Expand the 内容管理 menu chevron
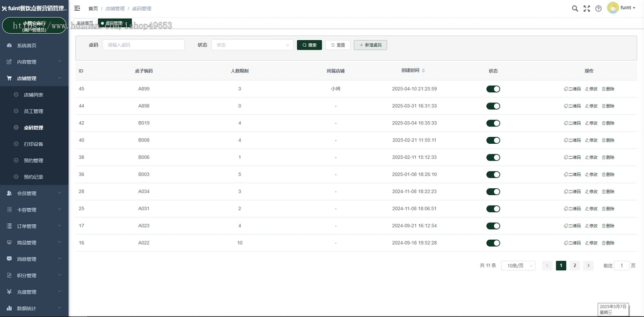The height and width of the screenshot is (317, 644). click(x=60, y=62)
